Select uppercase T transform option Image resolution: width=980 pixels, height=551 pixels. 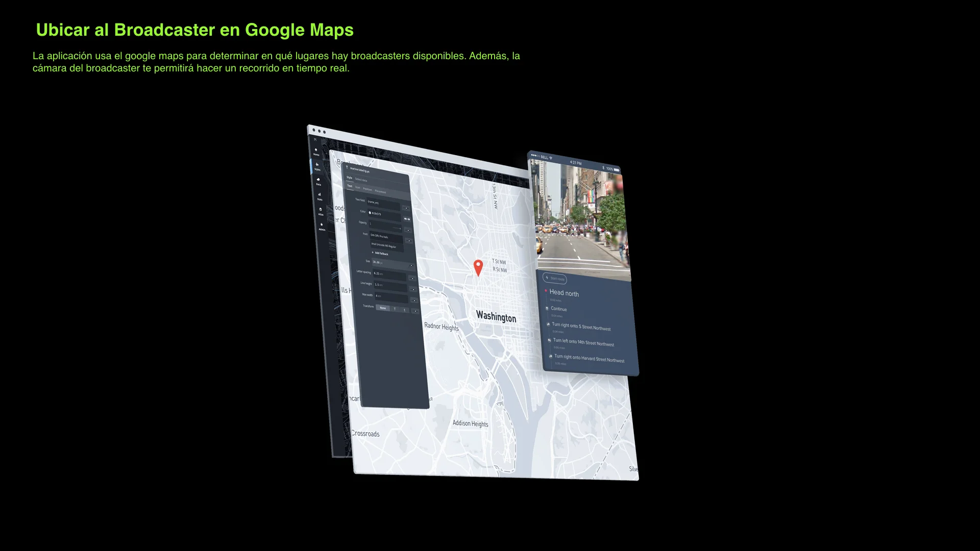(395, 309)
